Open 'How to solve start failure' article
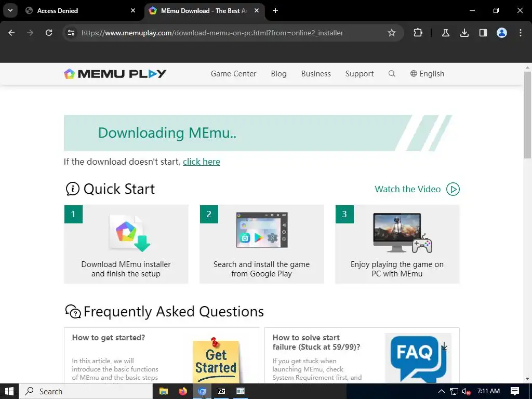532x399 pixels. point(316,342)
